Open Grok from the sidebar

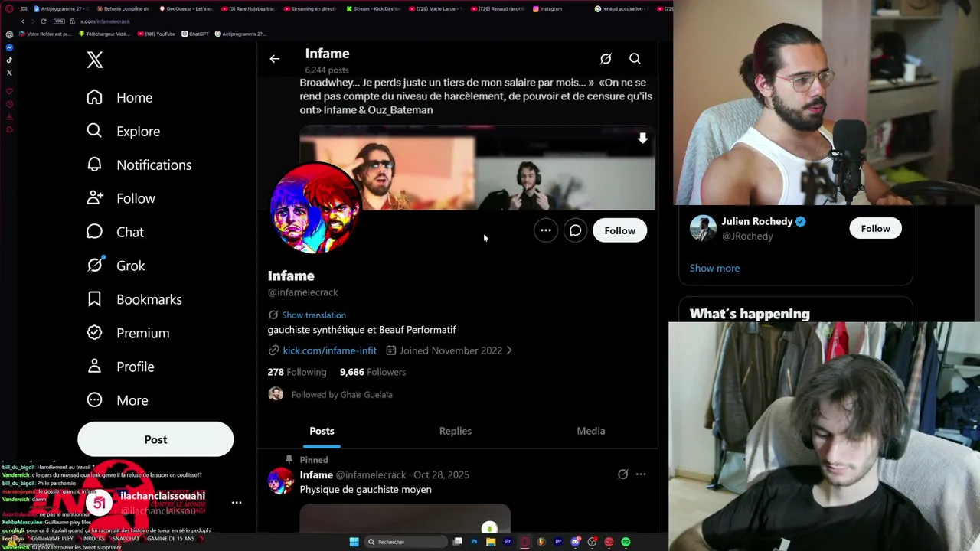coord(116,266)
